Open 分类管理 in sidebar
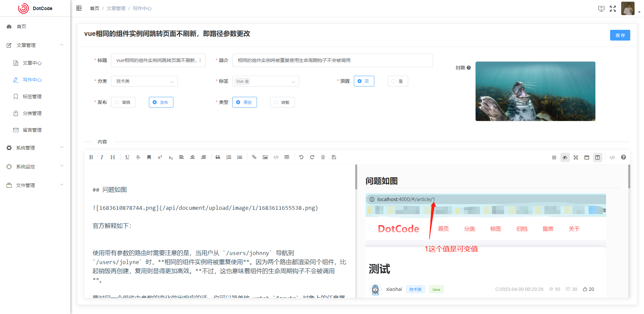This screenshot has width=644, height=314. (35, 113)
